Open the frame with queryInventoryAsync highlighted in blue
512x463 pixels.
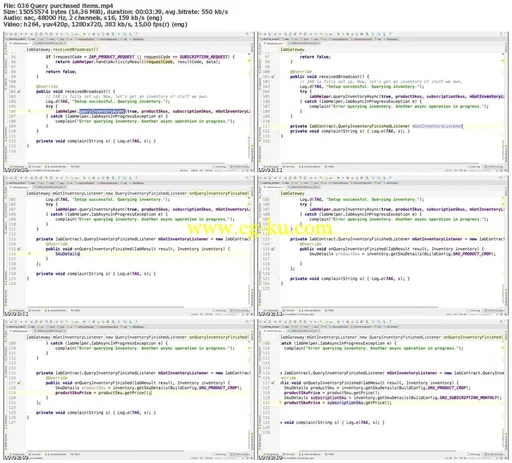(x=129, y=102)
